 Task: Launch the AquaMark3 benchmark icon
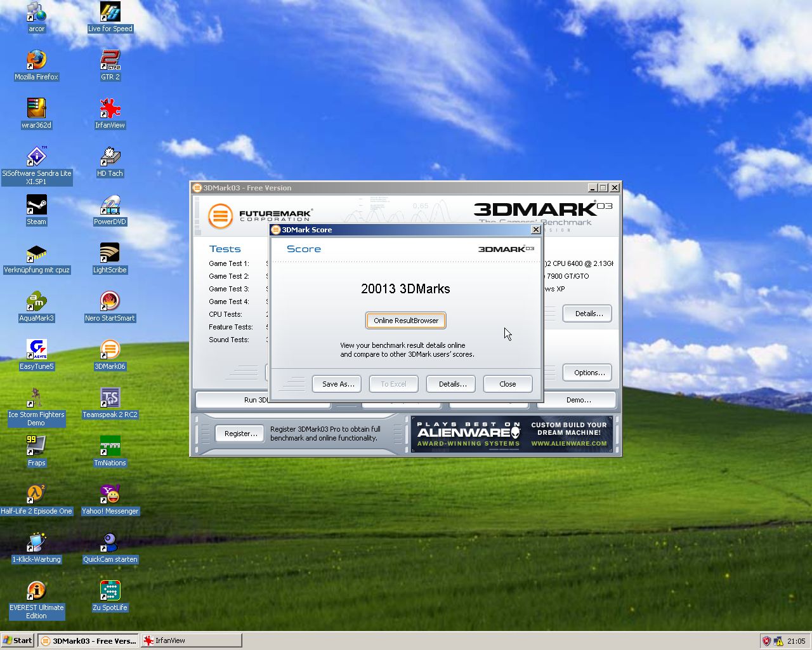pos(36,307)
